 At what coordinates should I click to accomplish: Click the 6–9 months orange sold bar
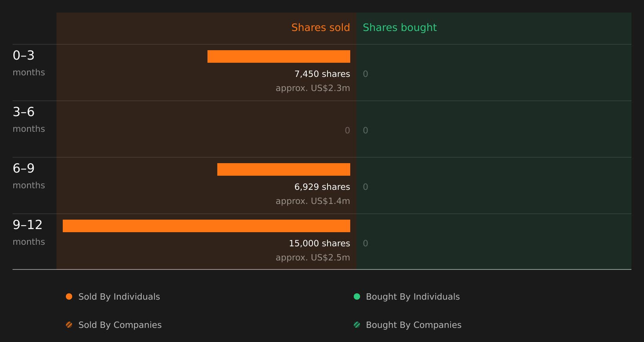point(284,169)
